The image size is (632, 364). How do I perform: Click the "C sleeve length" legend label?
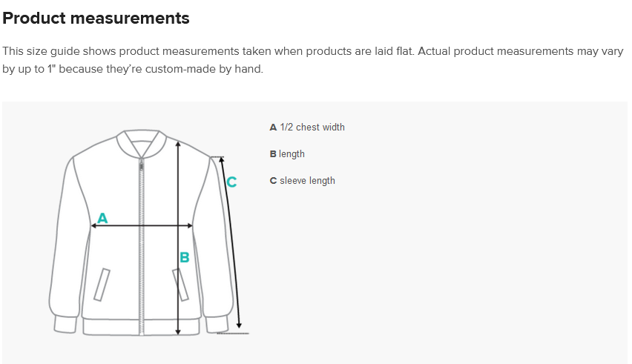[303, 181]
